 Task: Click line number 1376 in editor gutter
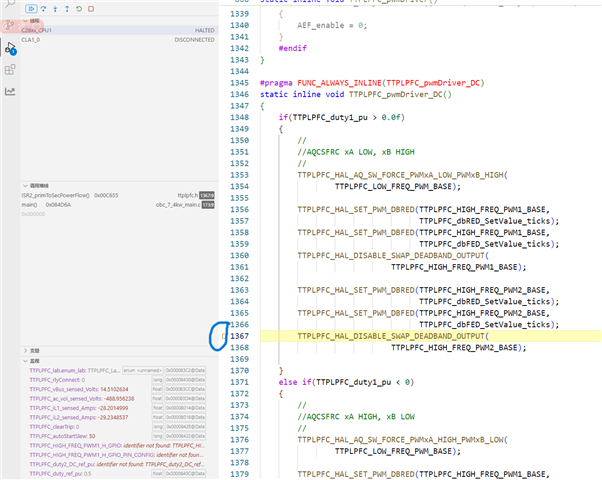pos(240,440)
